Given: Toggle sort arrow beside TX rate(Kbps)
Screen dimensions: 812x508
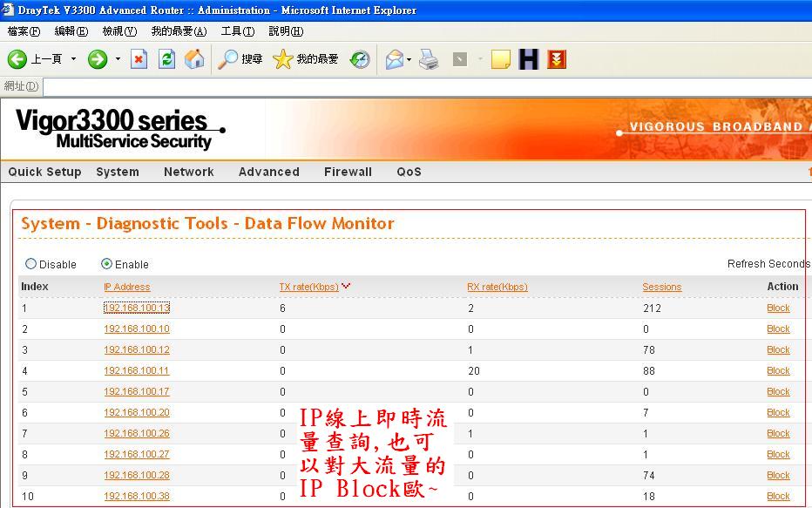Looking at the screenshot, I should point(346,285).
